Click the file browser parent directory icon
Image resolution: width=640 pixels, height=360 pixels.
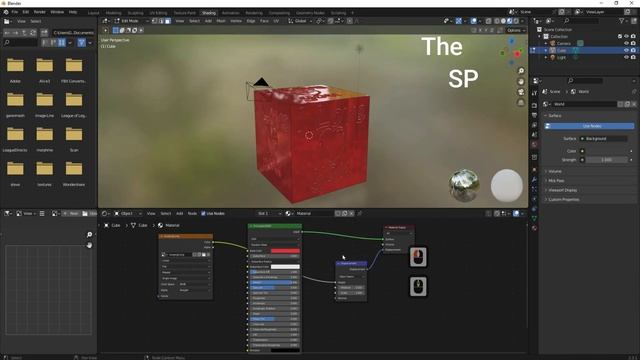24,33
